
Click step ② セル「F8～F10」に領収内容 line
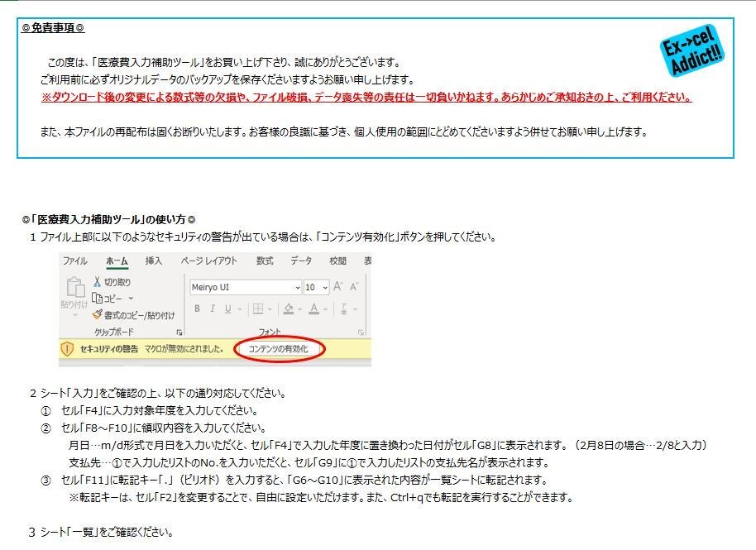coord(154,428)
